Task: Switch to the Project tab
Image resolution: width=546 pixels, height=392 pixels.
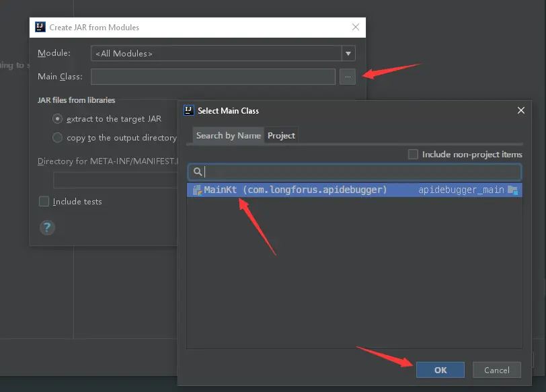Action: click(x=281, y=135)
